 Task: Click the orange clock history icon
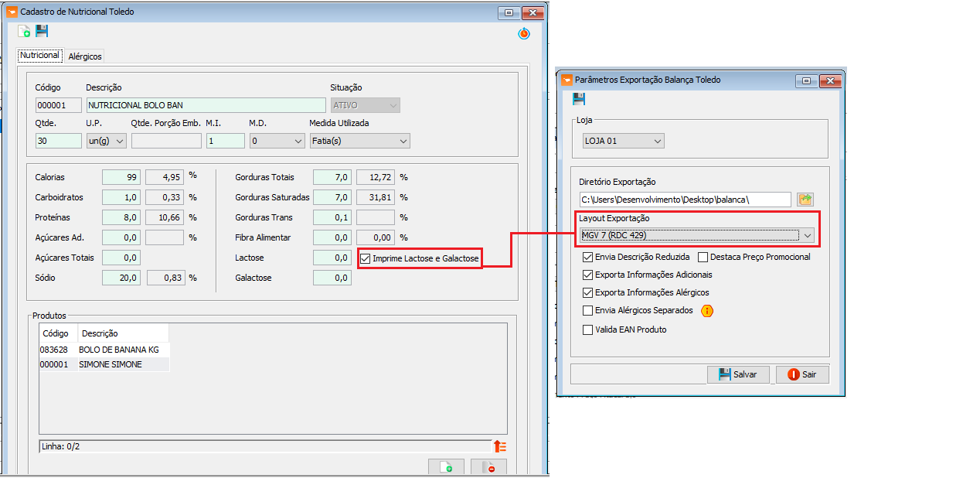(524, 33)
